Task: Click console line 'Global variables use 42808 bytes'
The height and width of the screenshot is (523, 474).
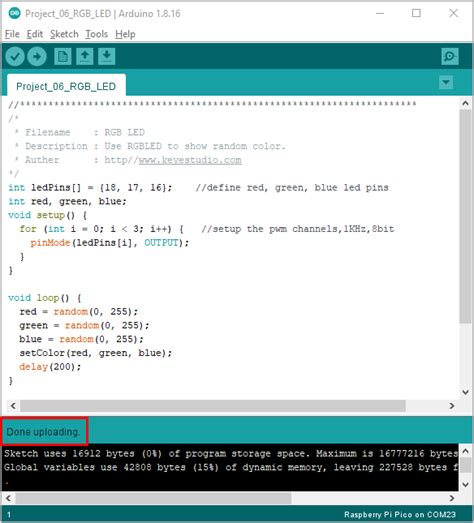Action: [x=230, y=467]
